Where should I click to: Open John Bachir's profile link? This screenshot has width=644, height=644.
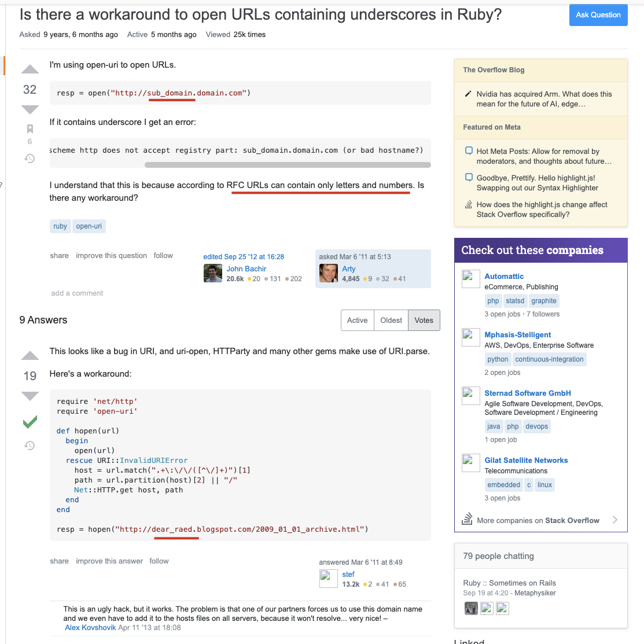[246, 268]
